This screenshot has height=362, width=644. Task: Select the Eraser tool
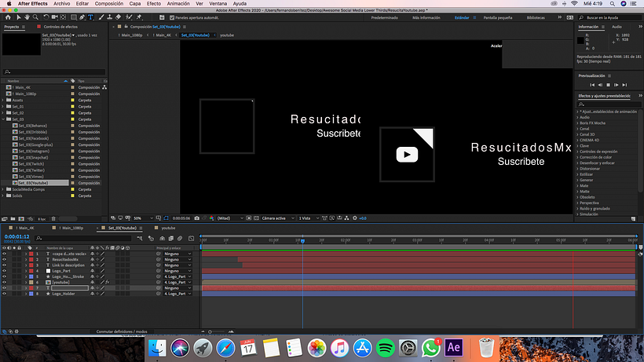point(119,17)
